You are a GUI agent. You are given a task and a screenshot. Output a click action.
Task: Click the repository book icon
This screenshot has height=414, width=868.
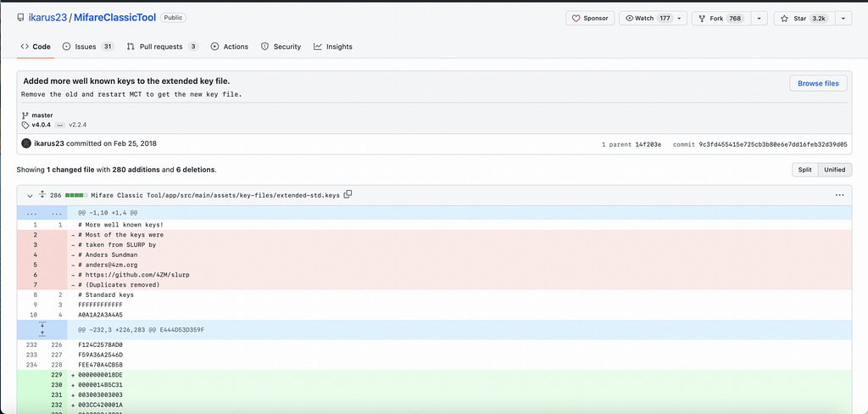(x=20, y=19)
